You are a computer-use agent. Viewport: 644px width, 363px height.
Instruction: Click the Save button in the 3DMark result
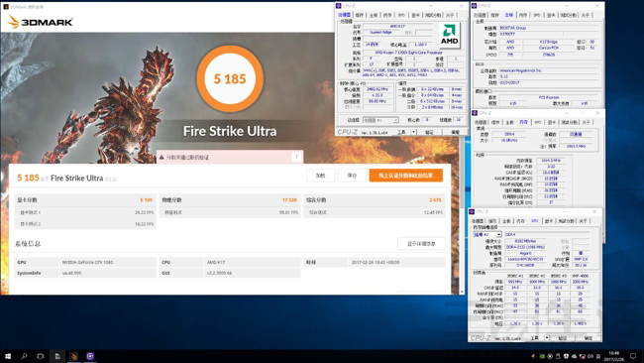click(x=352, y=176)
